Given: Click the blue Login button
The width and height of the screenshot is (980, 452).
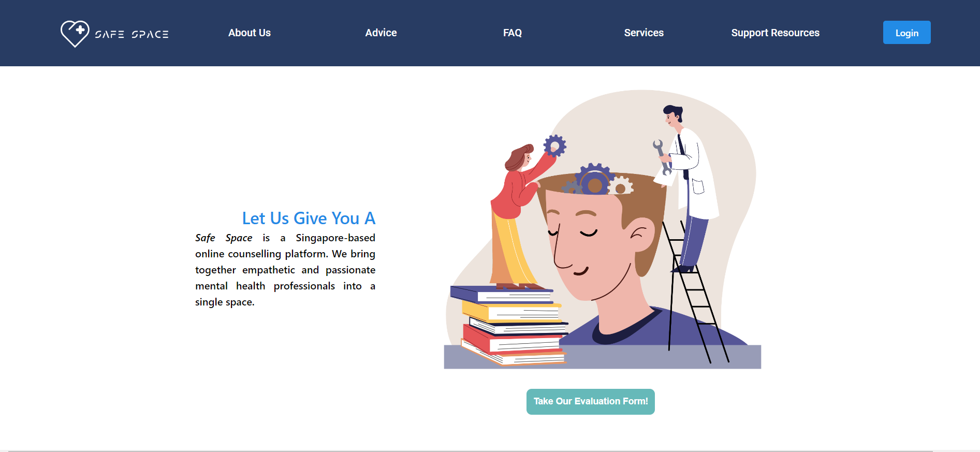Looking at the screenshot, I should (906, 33).
